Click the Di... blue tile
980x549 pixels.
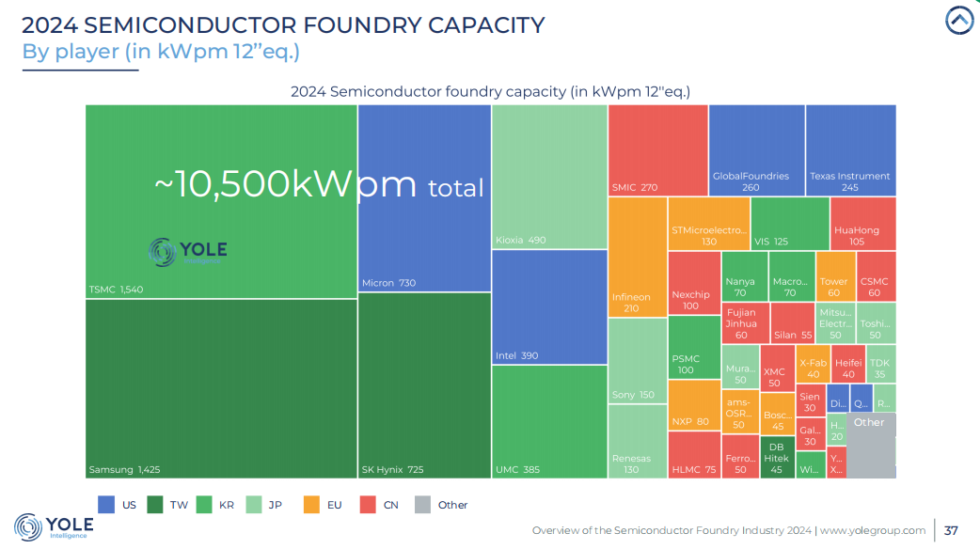click(838, 398)
